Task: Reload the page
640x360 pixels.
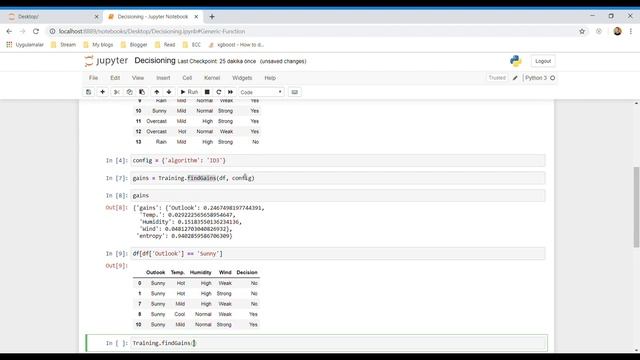Action: pyautogui.click(x=36, y=31)
